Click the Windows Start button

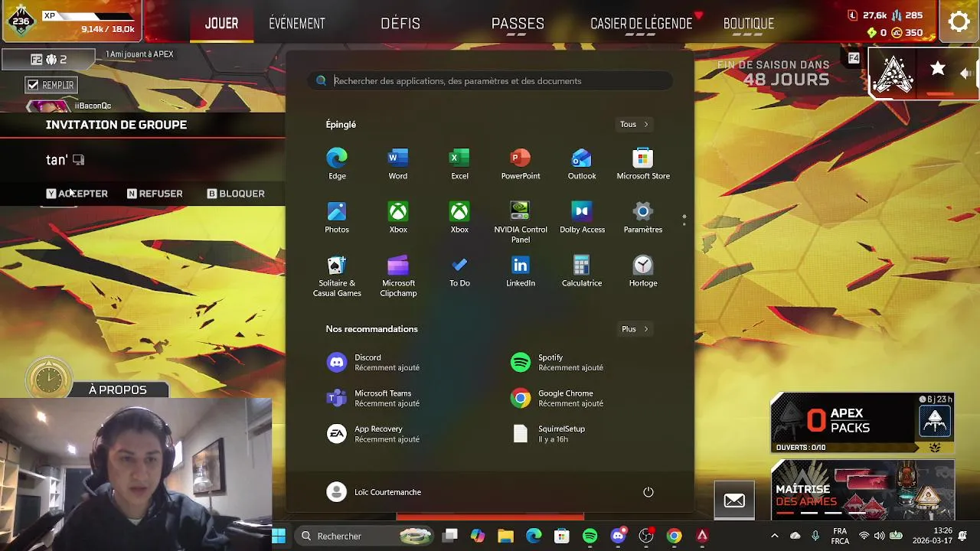[279, 536]
